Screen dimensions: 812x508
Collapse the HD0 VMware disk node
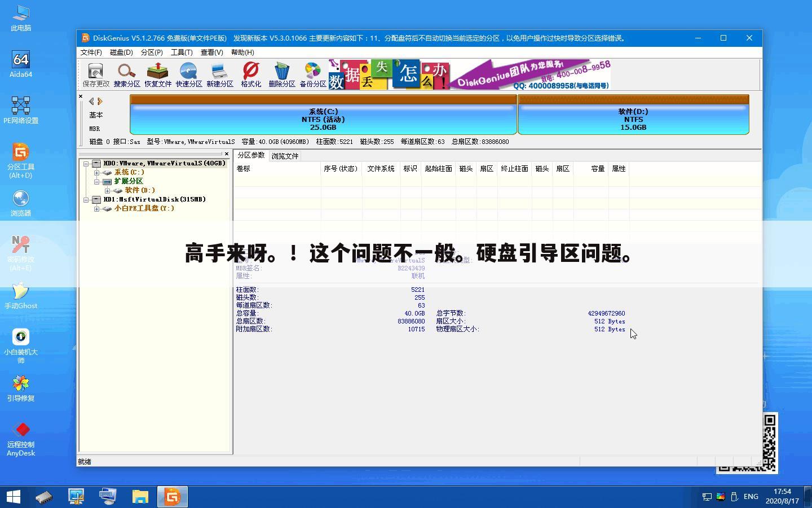tap(86, 164)
